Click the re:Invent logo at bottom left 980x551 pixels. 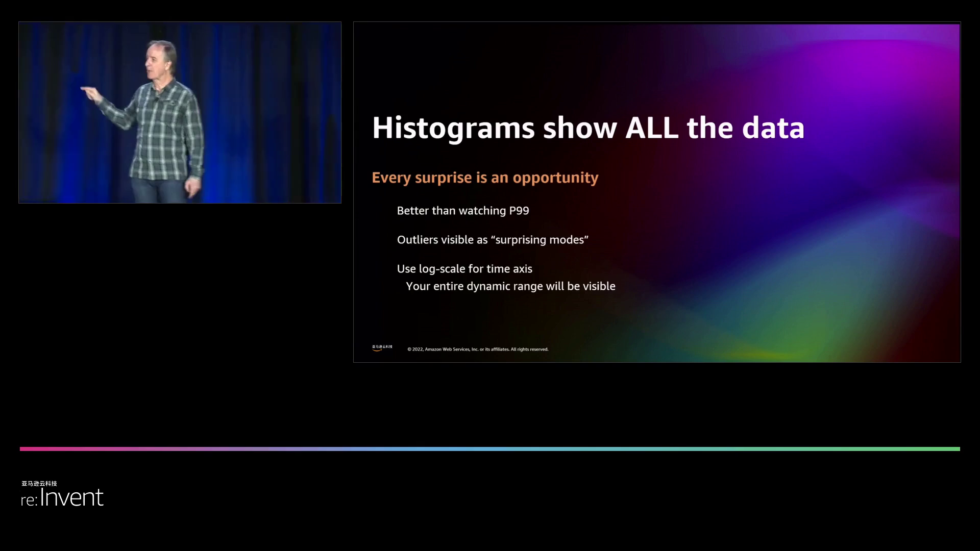point(62,497)
